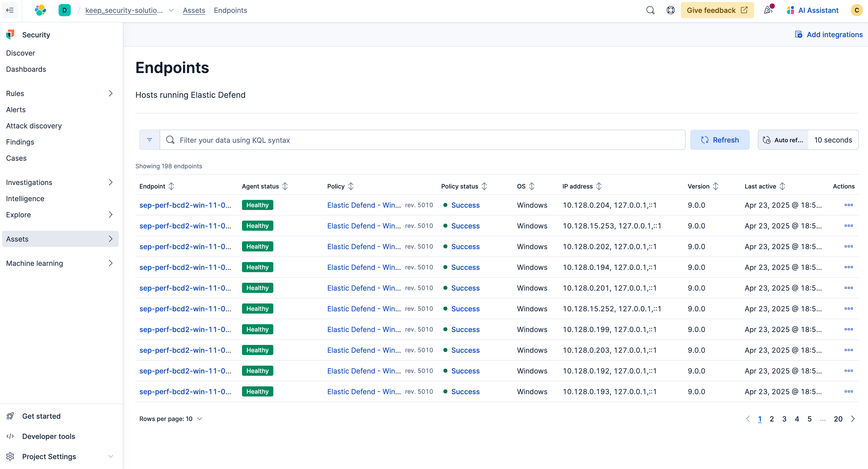Open the newsfeed notifications icon
Image resolution: width=868 pixels, height=469 pixels.
[x=768, y=10]
